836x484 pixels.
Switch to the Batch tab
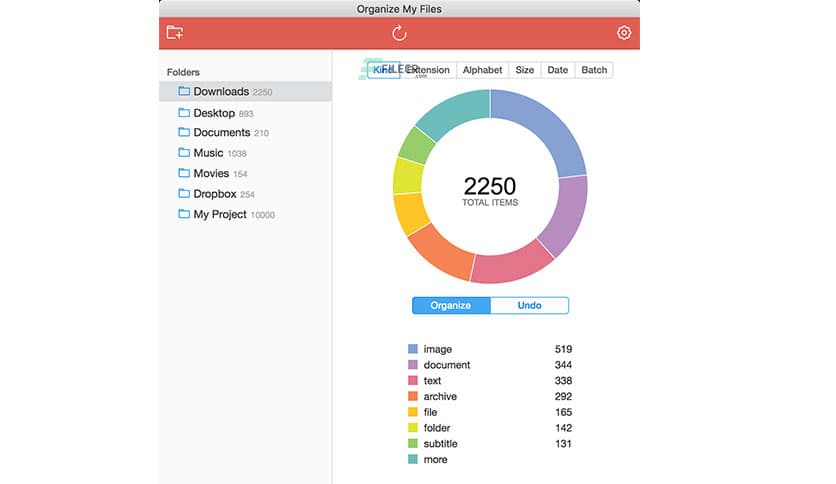tap(594, 70)
